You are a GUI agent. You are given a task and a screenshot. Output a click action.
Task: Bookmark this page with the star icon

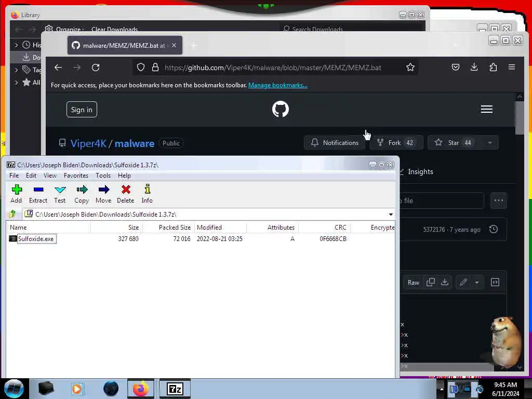point(410,67)
